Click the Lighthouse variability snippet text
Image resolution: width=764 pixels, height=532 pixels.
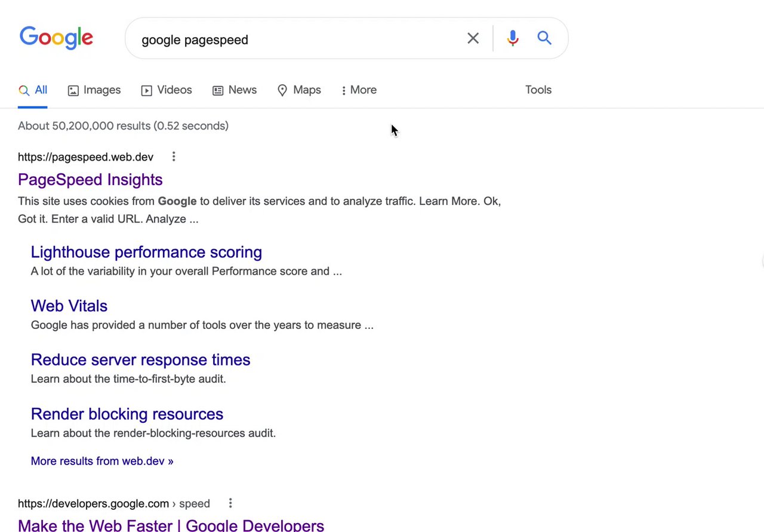point(186,271)
